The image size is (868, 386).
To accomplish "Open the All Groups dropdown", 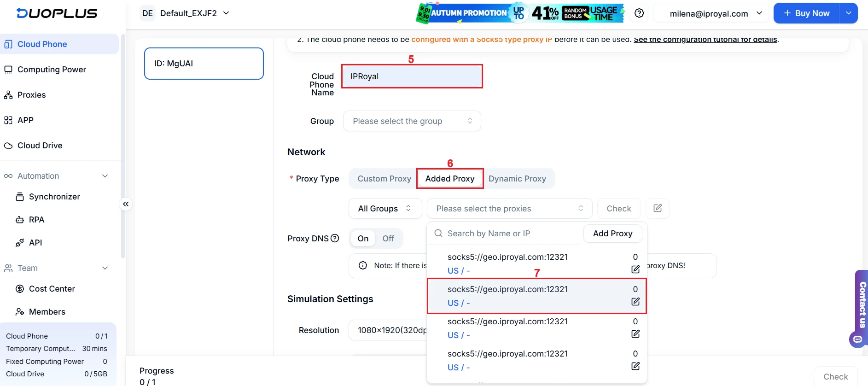I will coord(385,209).
